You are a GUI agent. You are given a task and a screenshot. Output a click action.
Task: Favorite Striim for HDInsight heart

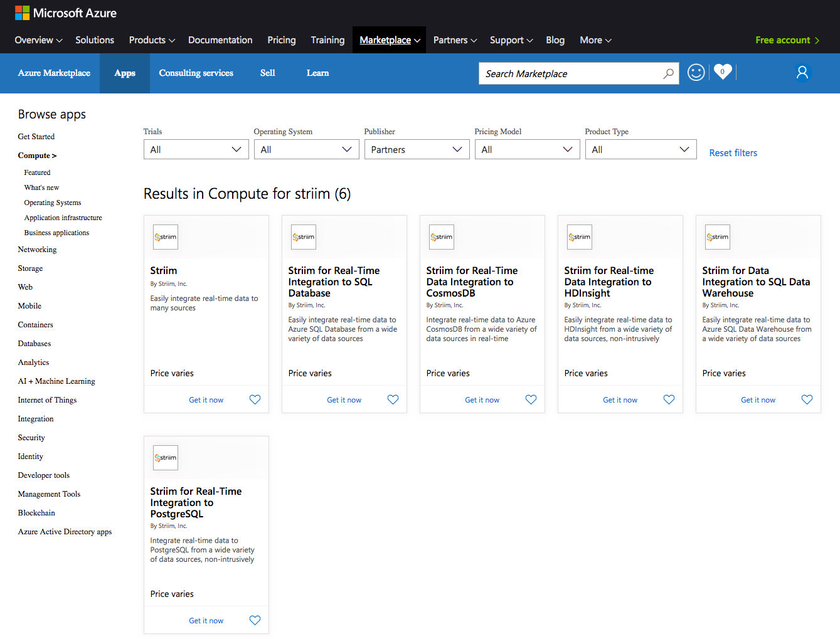(669, 399)
